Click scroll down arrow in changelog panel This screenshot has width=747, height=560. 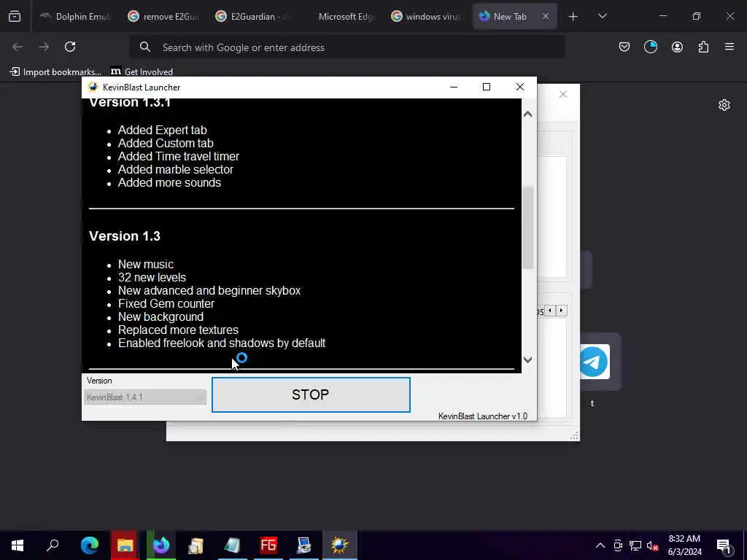pyautogui.click(x=528, y=360)
